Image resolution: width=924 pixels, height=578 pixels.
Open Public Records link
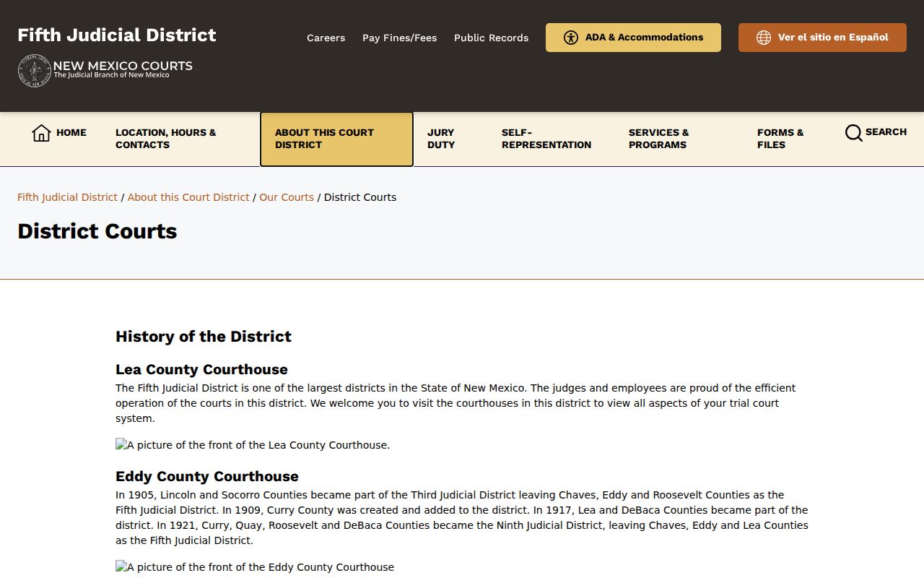pyautogui.click(x=491, y=38)
